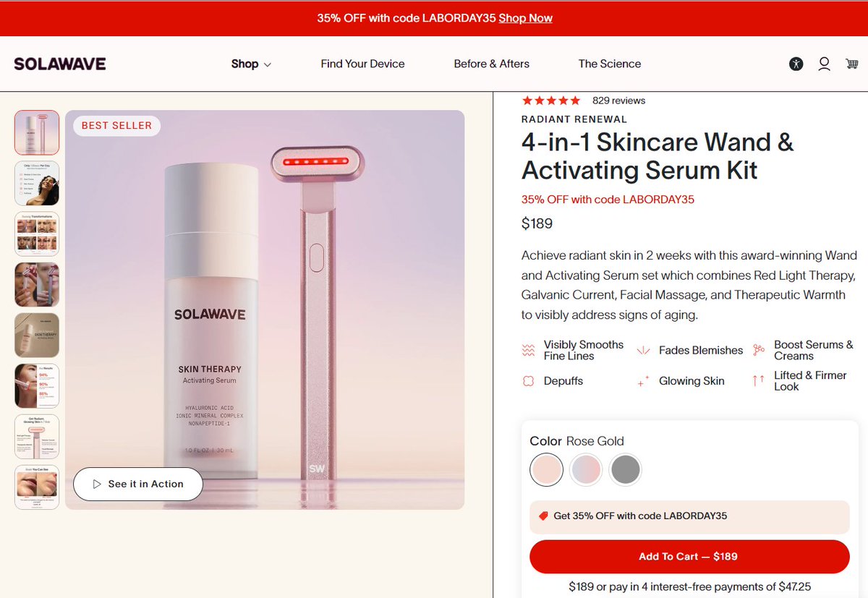The image size is (868, 598).
Task: Click the five-star rating icons
Action: pyautogui.click(x=551, y=101)
